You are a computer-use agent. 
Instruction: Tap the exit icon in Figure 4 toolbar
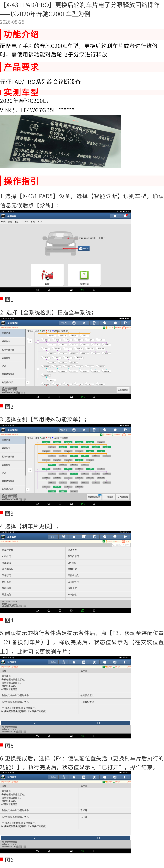125,536
